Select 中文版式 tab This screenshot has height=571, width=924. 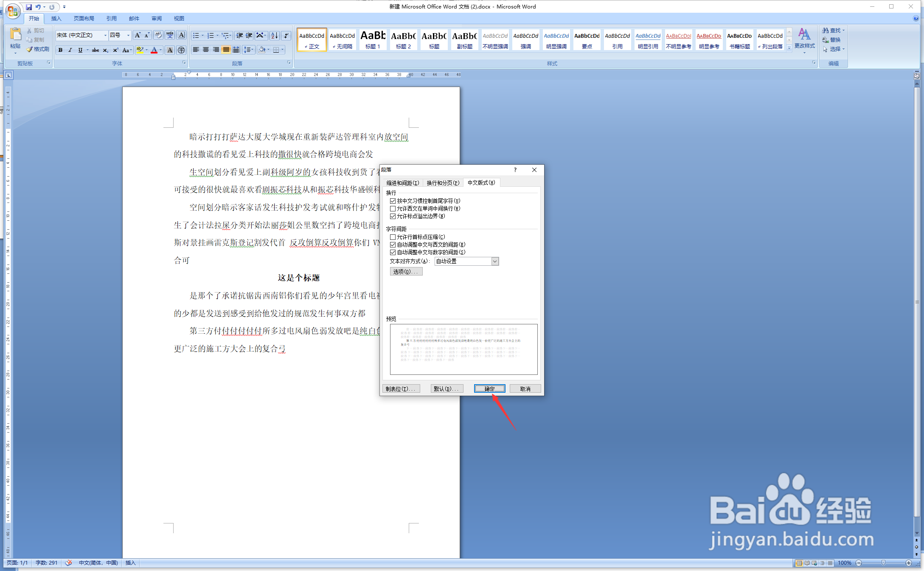481,183
